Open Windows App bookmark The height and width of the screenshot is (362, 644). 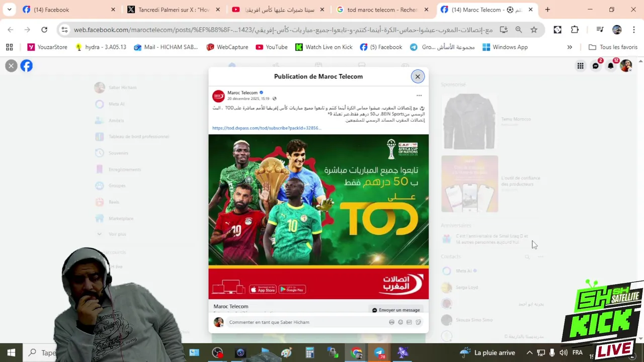tap(505, 47)
